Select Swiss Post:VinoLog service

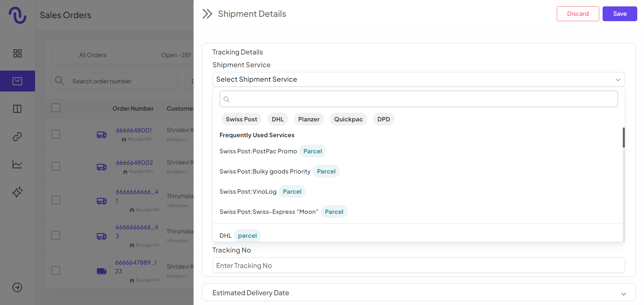click(417, 192)
